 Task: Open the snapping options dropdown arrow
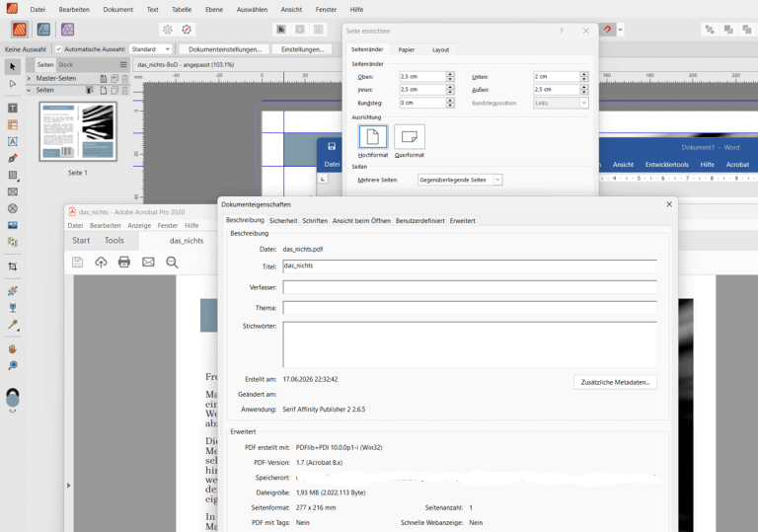pyautogui.click(x=620, y=30)
